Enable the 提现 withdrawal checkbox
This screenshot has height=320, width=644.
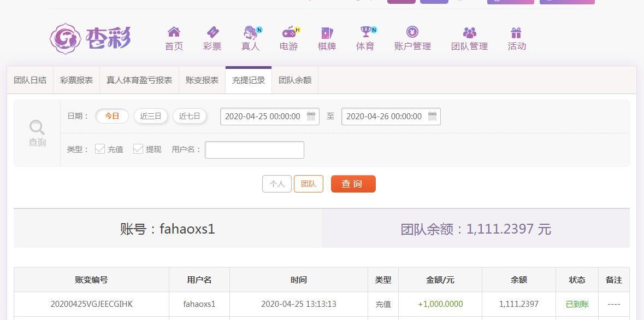point(138,149)
